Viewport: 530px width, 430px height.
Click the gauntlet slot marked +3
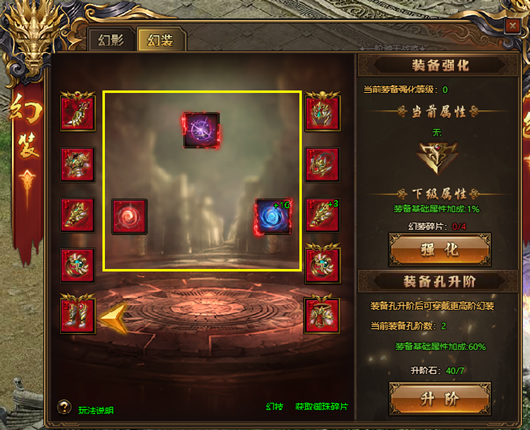pyautogui.click(x=322, y=215)
